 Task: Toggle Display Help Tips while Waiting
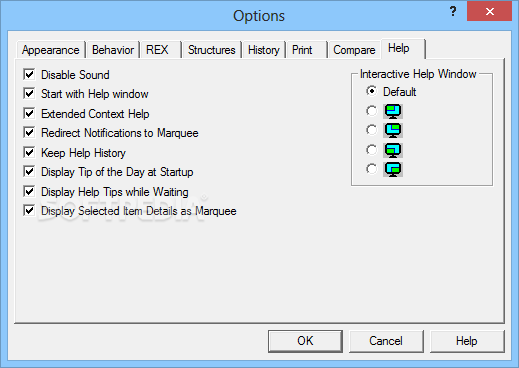(x=29, y=192)
